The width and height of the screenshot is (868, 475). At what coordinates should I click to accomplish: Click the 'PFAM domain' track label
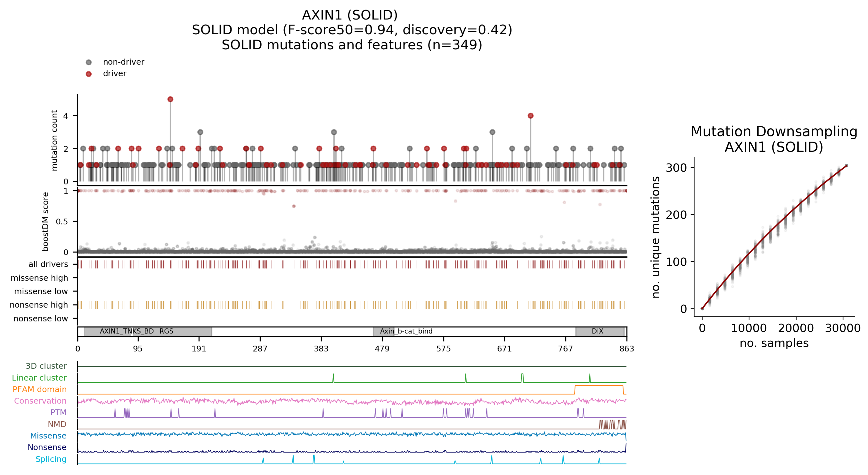coord(39,389)
